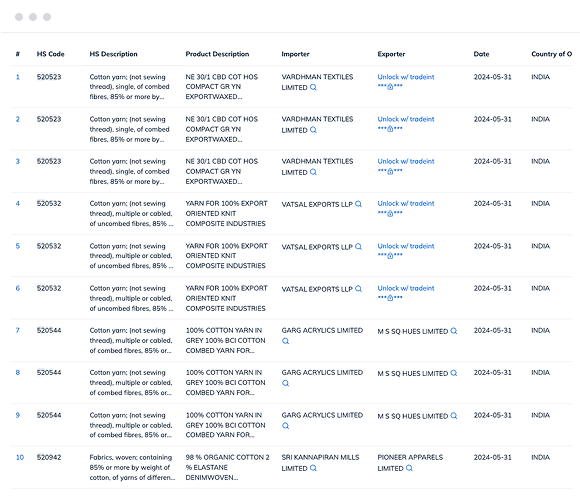
Task: Click lock icon under exporter in row 5
Action: tap(390, 256)
